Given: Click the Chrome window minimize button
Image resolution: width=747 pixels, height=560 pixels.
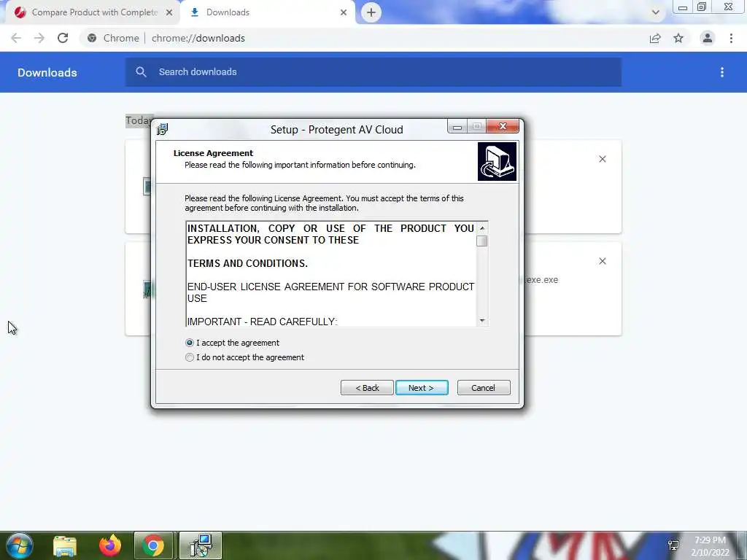Looking at the screenshot, I should click(683, 7).
